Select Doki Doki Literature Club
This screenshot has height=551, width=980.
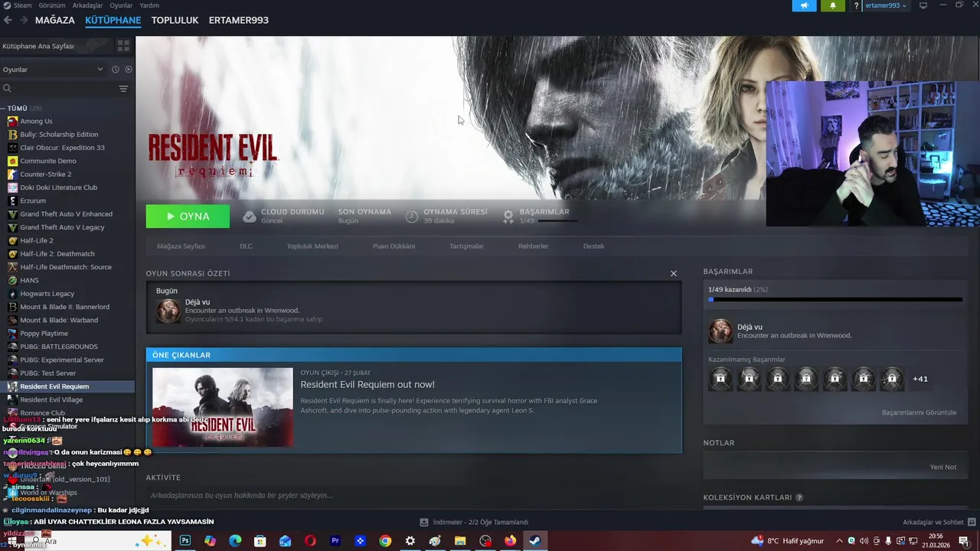[x=58, y=187]
